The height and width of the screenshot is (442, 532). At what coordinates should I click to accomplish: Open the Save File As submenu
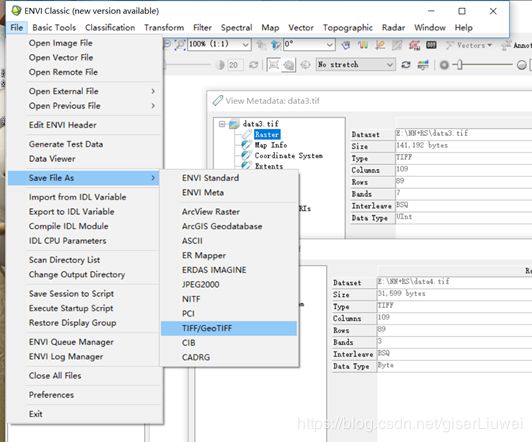pos(84,178)
